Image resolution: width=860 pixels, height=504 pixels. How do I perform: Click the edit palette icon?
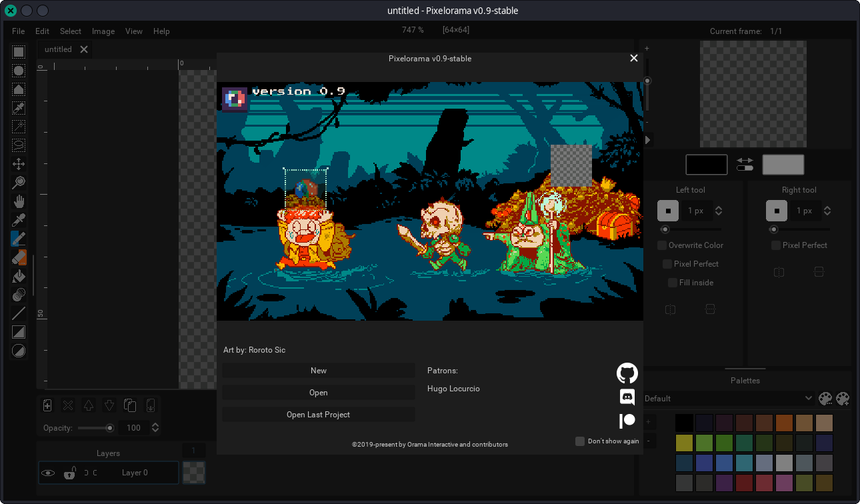(825, 398)
